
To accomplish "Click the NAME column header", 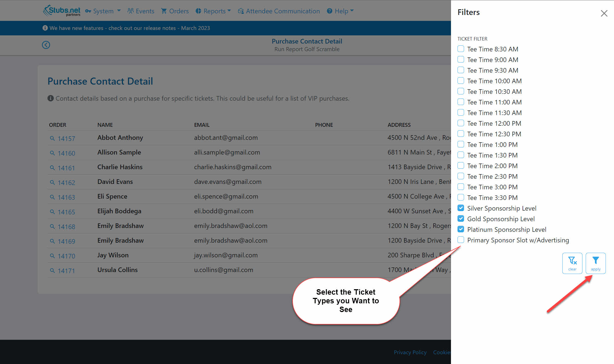I will point(105,125).
